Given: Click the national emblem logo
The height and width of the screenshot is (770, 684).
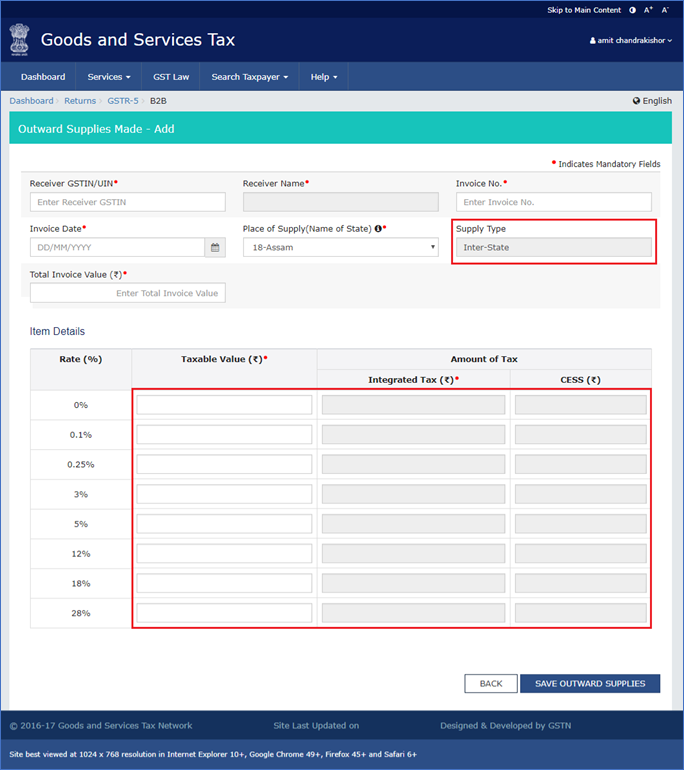Looking at the screenshot, I should point(20,39).
